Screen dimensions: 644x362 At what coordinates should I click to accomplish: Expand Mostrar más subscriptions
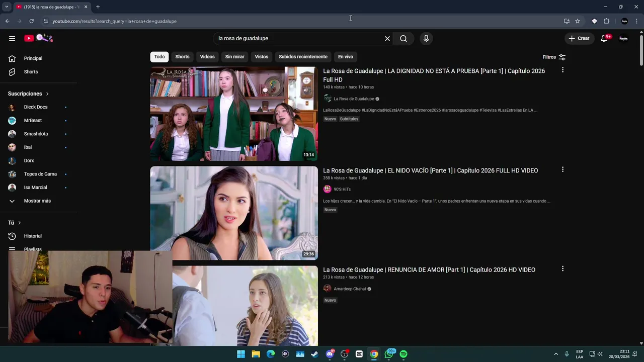[x=38, y=201]
